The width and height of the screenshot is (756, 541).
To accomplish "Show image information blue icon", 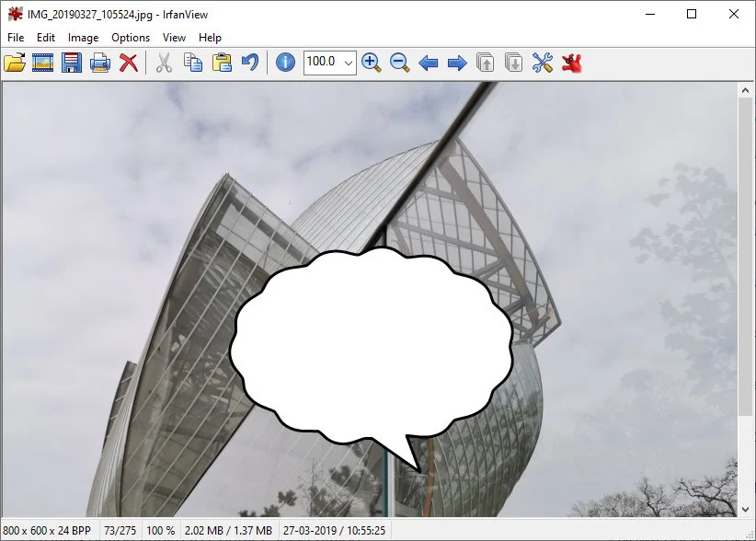I will pos(286,63).
